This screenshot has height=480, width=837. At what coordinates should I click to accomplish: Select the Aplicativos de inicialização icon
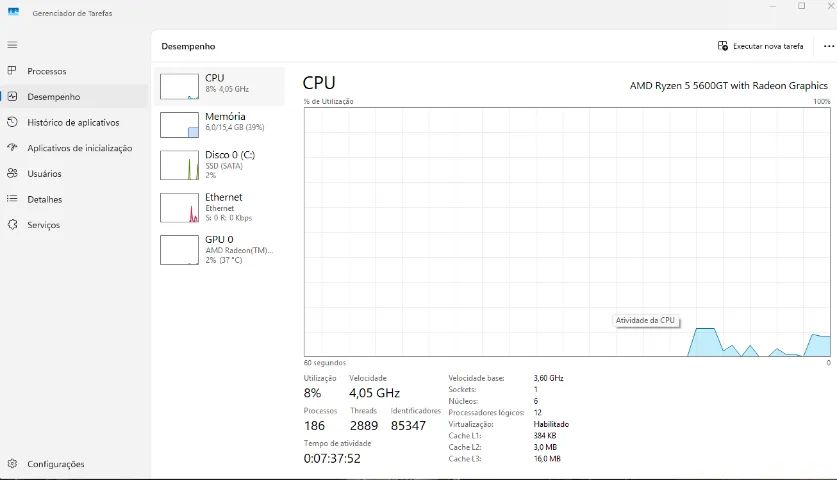pos(12,148)
